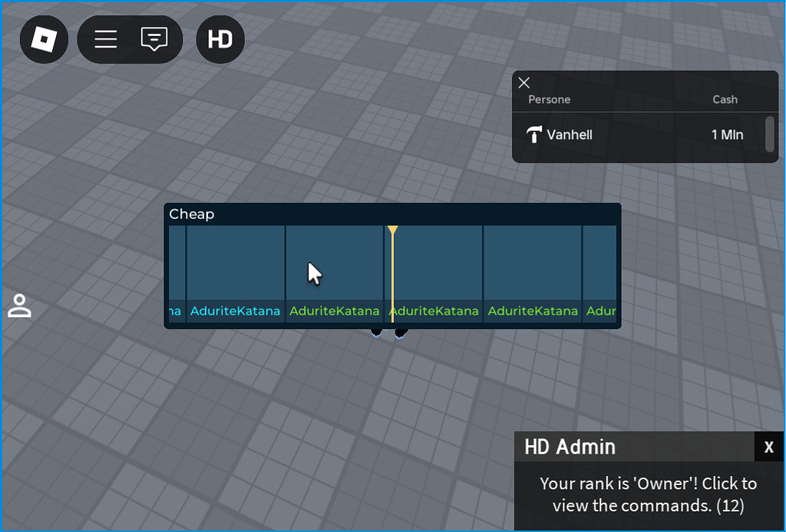
Task: Click the 'Your rank is Owner' notification message
Action: pyautogui.click(x=648, y=494)
